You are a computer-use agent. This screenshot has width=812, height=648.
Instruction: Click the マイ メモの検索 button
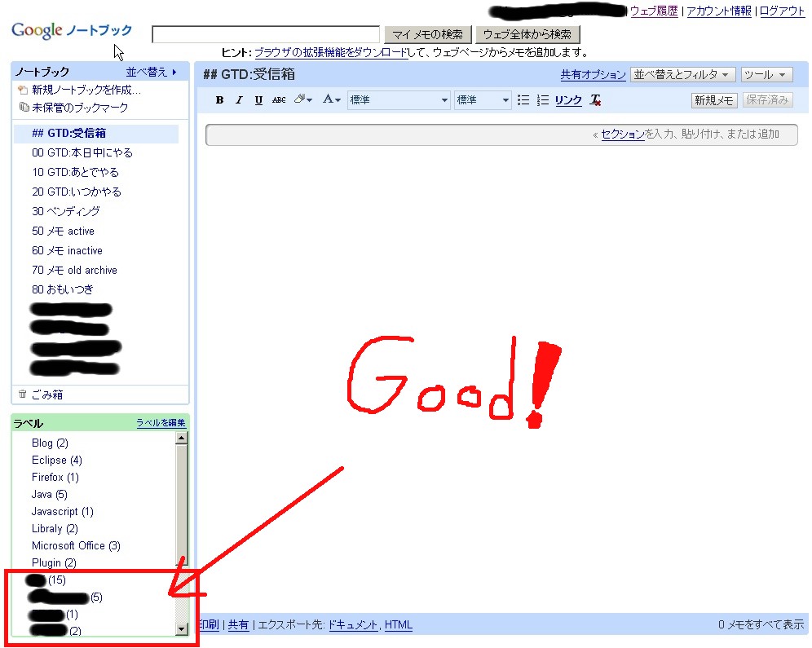pos(428,35)
